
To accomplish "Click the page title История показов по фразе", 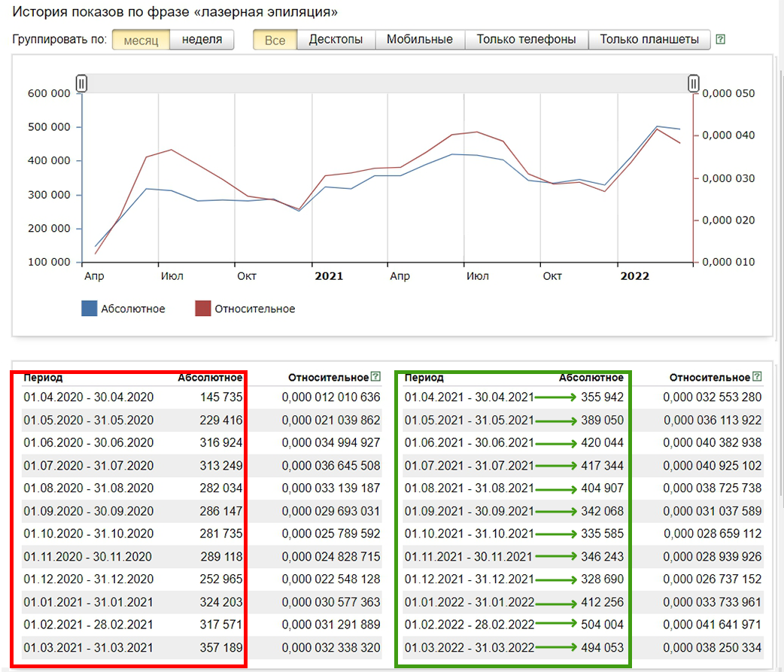I will (x=175, y=11).
